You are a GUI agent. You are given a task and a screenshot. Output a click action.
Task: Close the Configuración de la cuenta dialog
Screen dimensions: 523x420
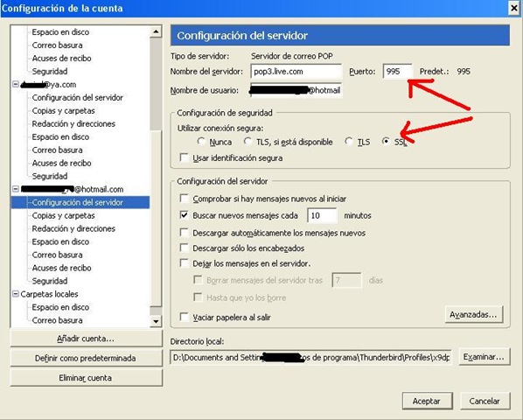point(514,8)
